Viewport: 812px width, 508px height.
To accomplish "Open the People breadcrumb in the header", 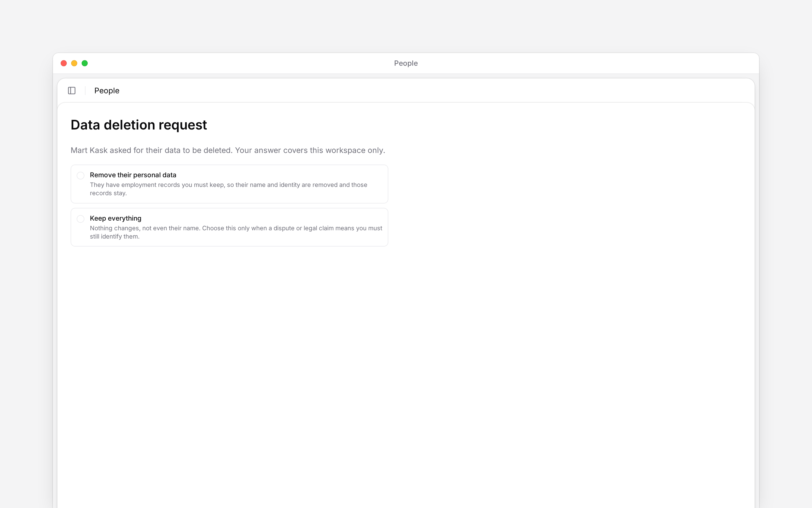I will pos(107,91).
